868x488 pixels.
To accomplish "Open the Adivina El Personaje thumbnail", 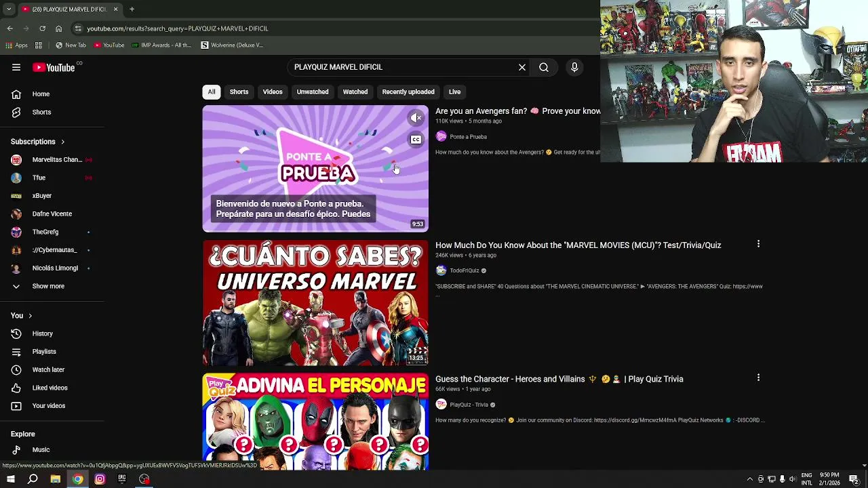I will 315,422.
